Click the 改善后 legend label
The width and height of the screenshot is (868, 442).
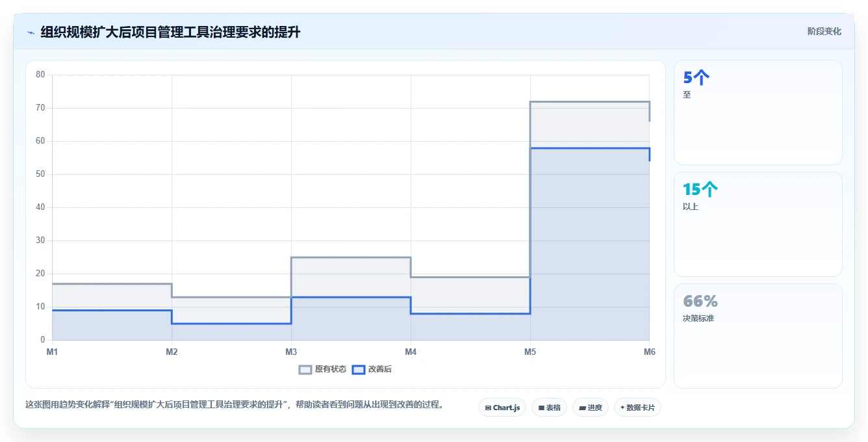[380, 369]
